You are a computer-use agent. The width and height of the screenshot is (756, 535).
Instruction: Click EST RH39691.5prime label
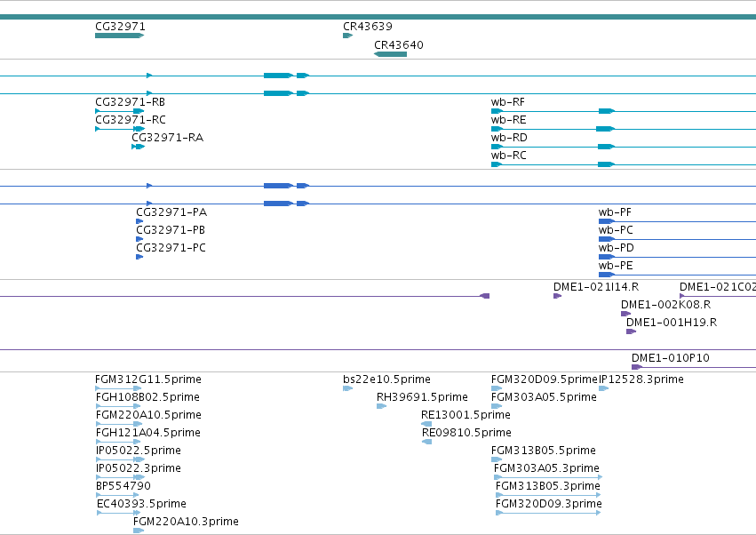(422, 397)
